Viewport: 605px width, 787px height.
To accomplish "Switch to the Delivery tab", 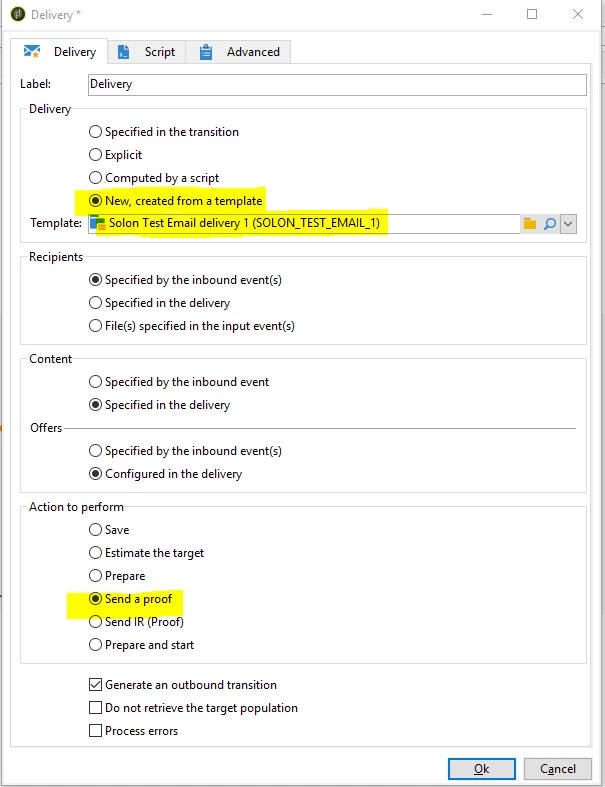I will pyautogui.click(x=59, y=52).
